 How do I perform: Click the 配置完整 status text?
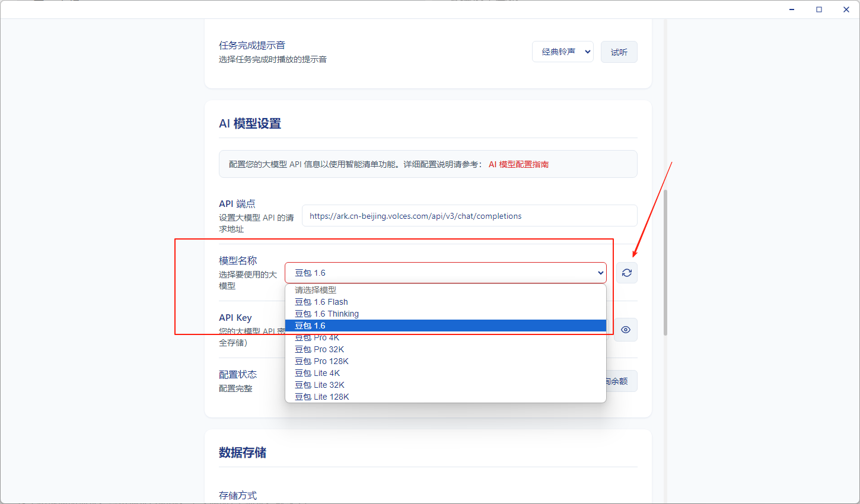click(235, 388)
